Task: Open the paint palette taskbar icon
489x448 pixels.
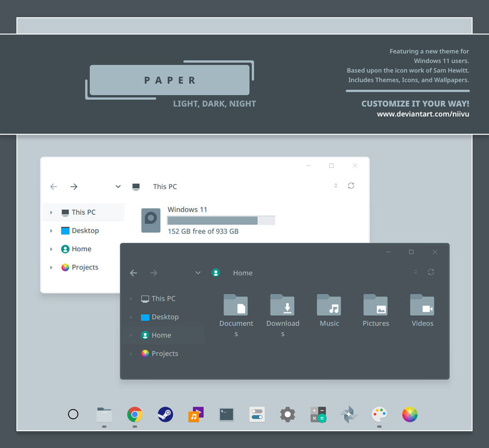Action: point(379,415)
